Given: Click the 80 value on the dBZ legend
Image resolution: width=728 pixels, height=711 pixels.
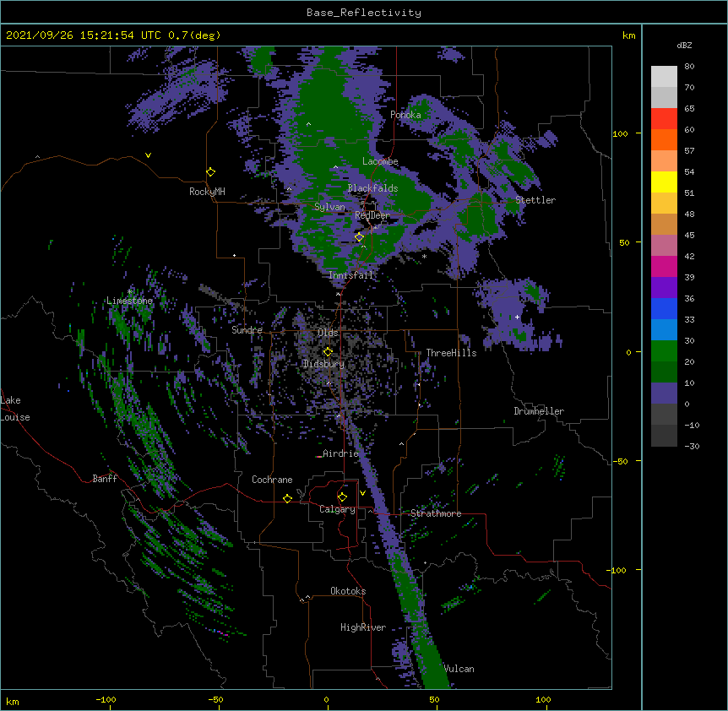Looking at the screenshot, I should point(689,67).
